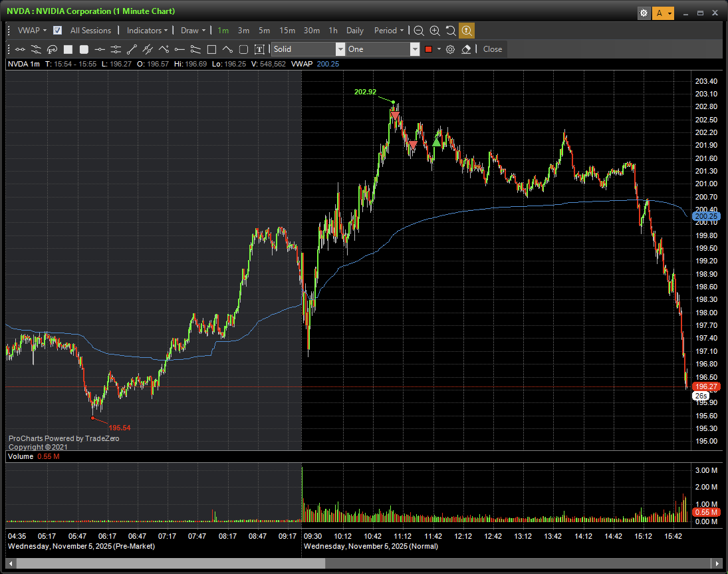Image resolution: width=728 pixels, height=574 pixels.
Task: Switch to the 30m timeframe
Action: pyautogui.click(x=312, y=31)
